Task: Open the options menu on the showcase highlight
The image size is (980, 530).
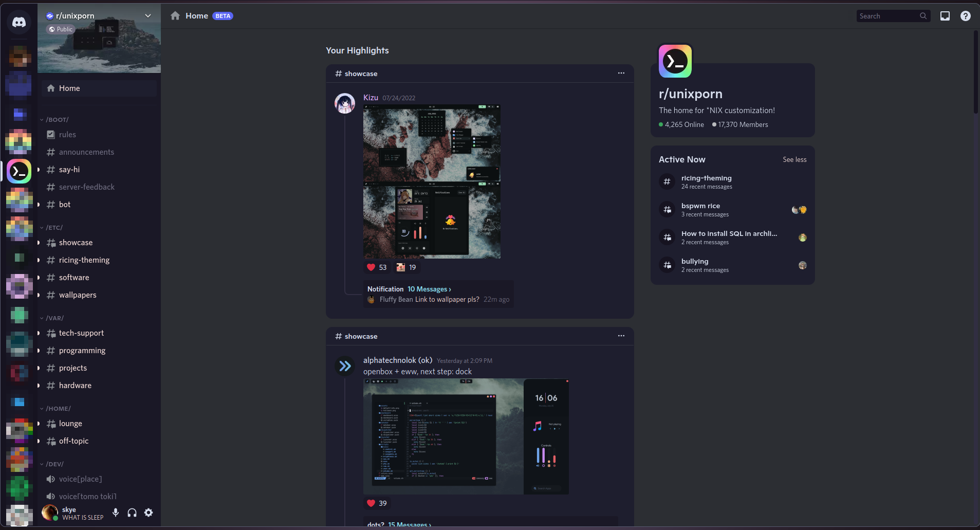Action: 621,73
